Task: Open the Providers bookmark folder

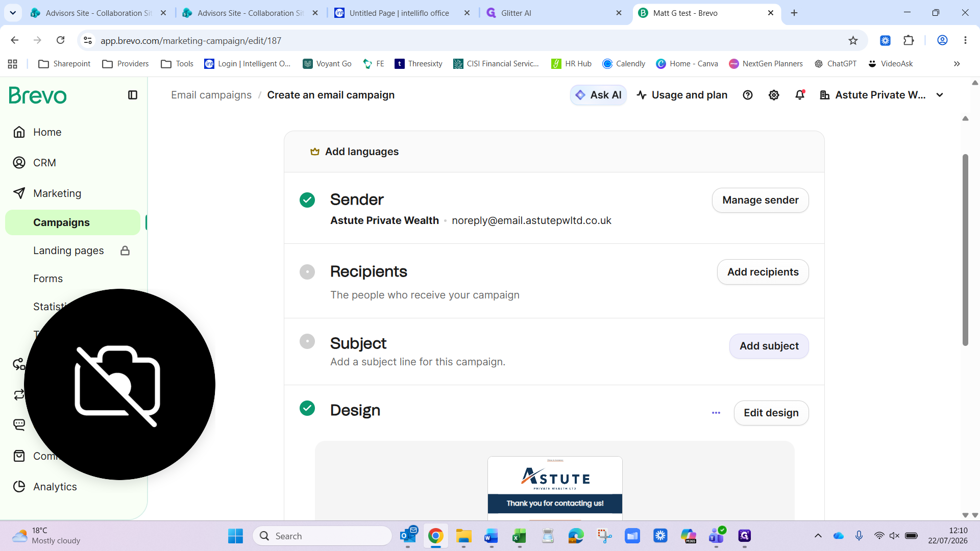Action: tap(126, 64)
